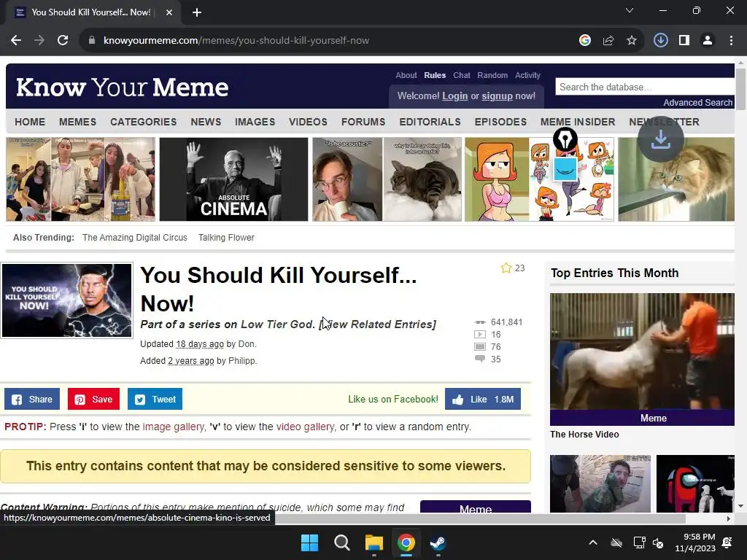Click the Low Tier God series link
747x560 pixels.
click(276, 324)
